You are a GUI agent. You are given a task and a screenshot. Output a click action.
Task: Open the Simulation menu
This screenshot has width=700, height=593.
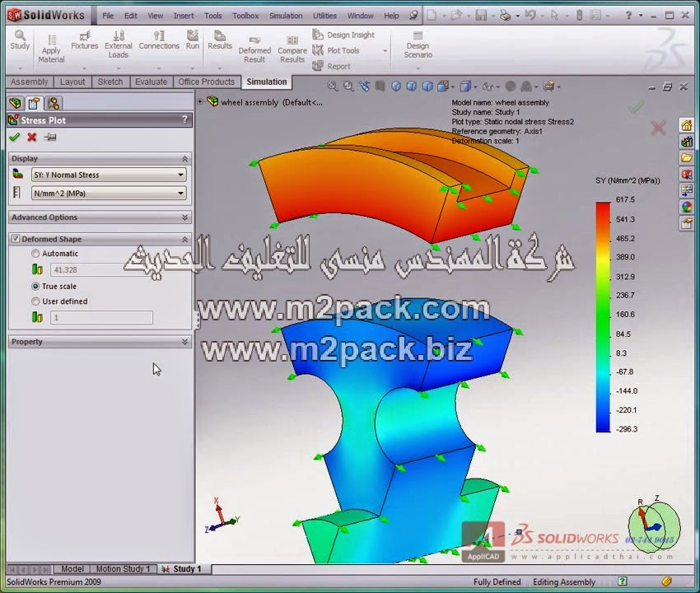pos(286,16)
